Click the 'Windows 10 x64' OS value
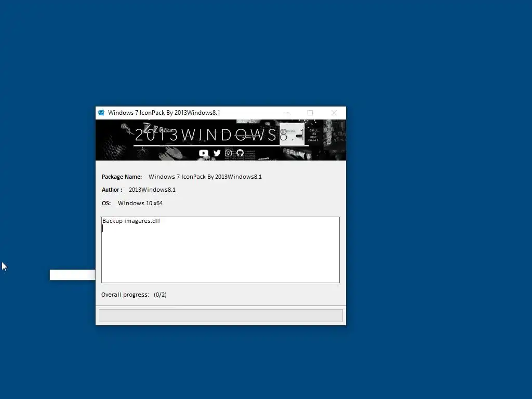 140,203
